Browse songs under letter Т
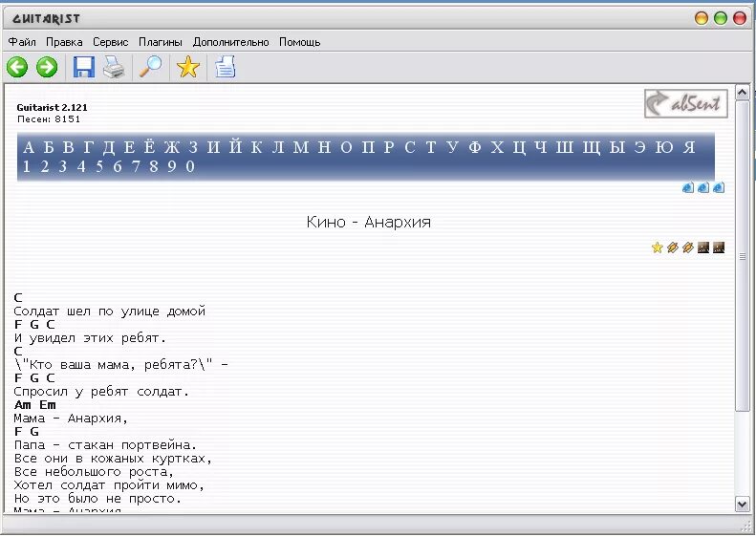This screenshot has height=537, width=756. point(430,147)
